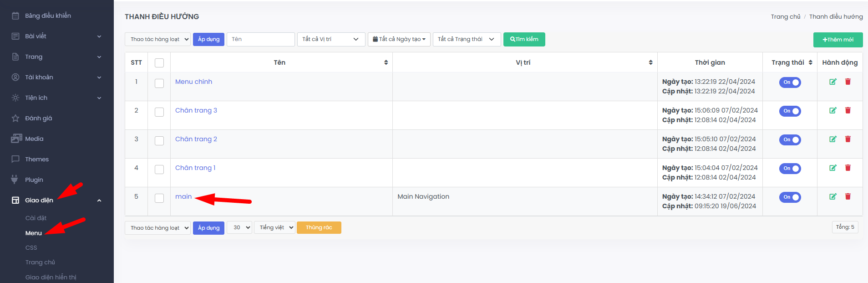Click the Trang page icon in sidebar

click(15, 57)
